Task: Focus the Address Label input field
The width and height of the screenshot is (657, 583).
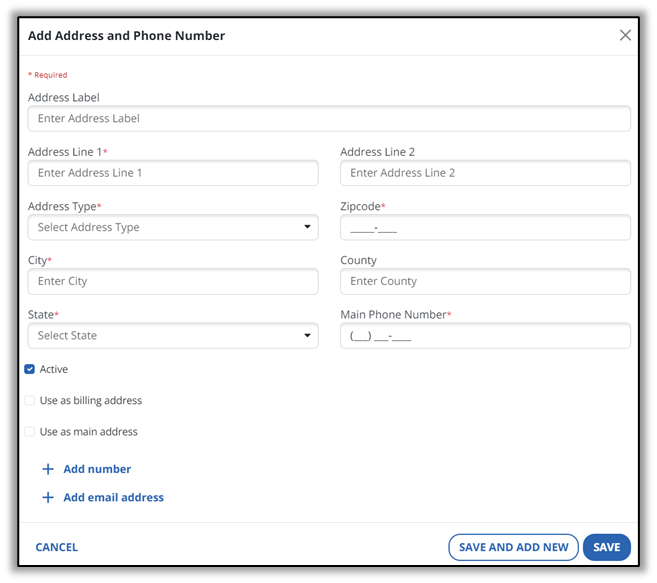Action: tap(329, 118)
